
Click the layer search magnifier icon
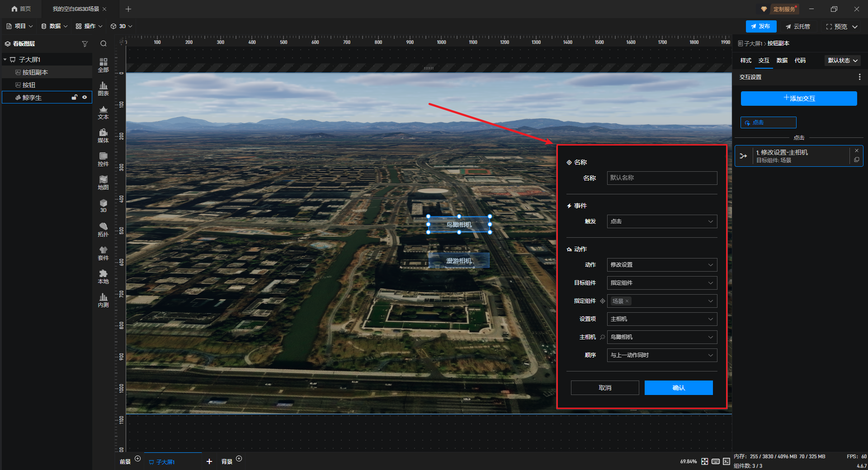tap(104, 44)
